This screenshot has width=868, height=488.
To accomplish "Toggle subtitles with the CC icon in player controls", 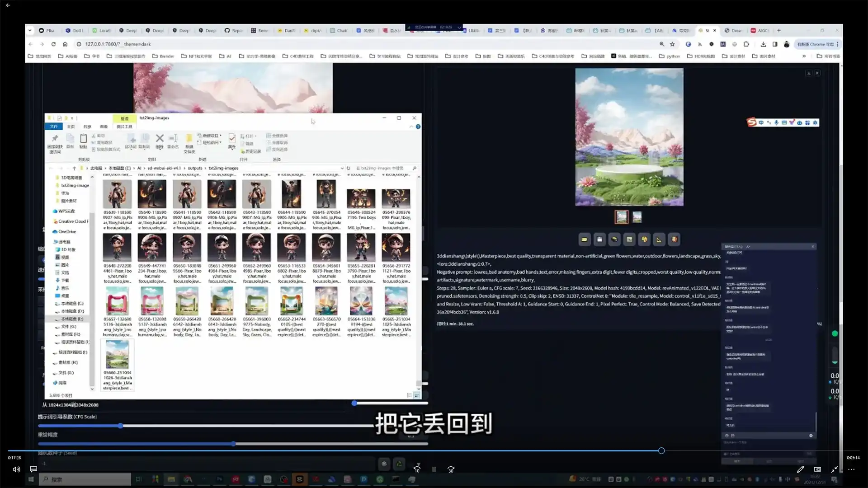I will pyautogui.click(x=817, y=469).
